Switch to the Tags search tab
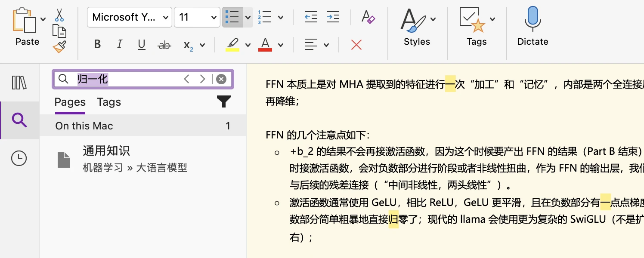This screenshot has height=258, width=644. (109, 102)
